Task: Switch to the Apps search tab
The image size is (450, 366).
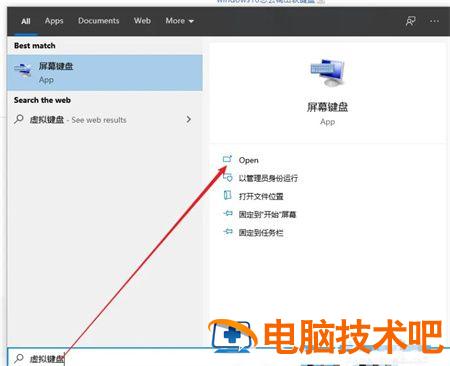Action: click(54, 21)
